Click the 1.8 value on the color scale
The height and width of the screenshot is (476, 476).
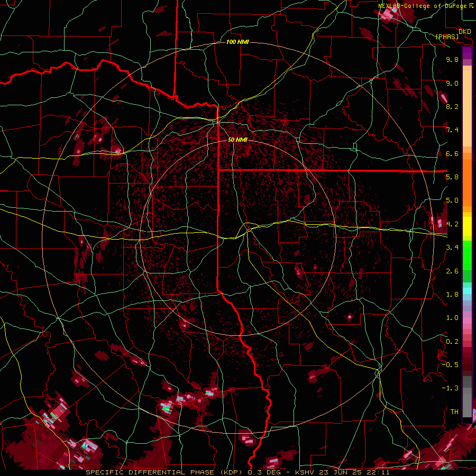452,295
